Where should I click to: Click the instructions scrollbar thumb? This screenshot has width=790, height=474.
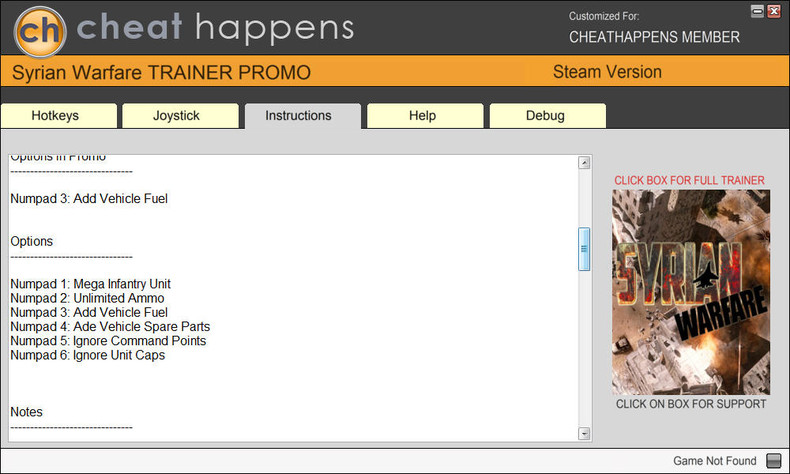pos(584,249)
